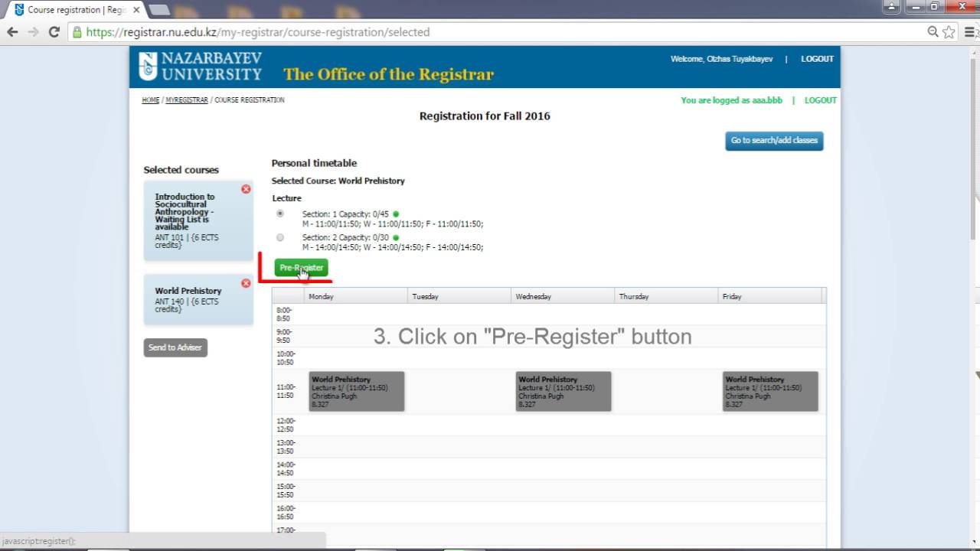Image resolution: width=980 pixels, height=551 pixels.
Task: Click the green LOGOUT link below the header
Action: 820,100
